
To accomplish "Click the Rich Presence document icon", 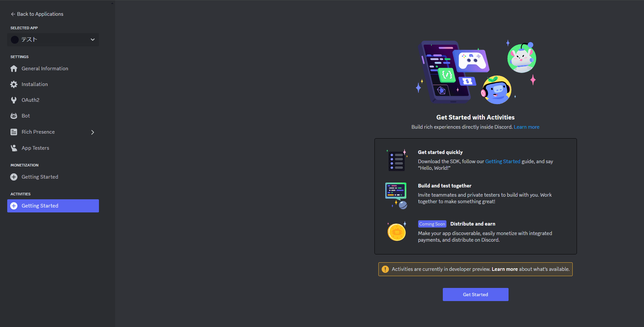I will (x=14, y=132).
